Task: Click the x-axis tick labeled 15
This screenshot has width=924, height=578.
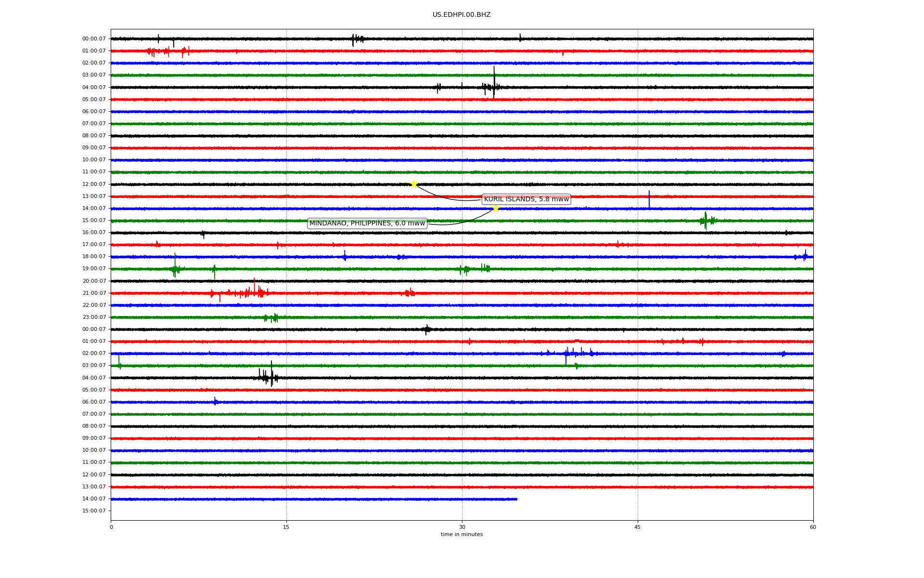Action: (x=286, y=527)
